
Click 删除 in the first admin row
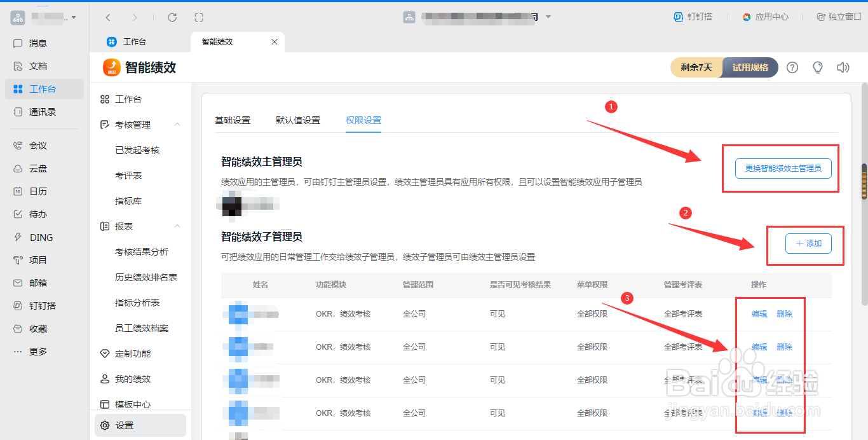pyautogui.click(x=784, y=314)
